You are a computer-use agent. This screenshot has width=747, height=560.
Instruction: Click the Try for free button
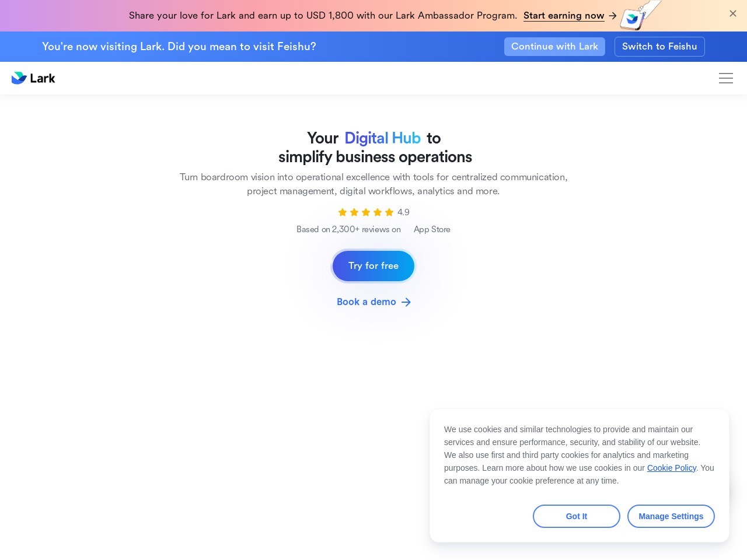(x=373, y=266)
